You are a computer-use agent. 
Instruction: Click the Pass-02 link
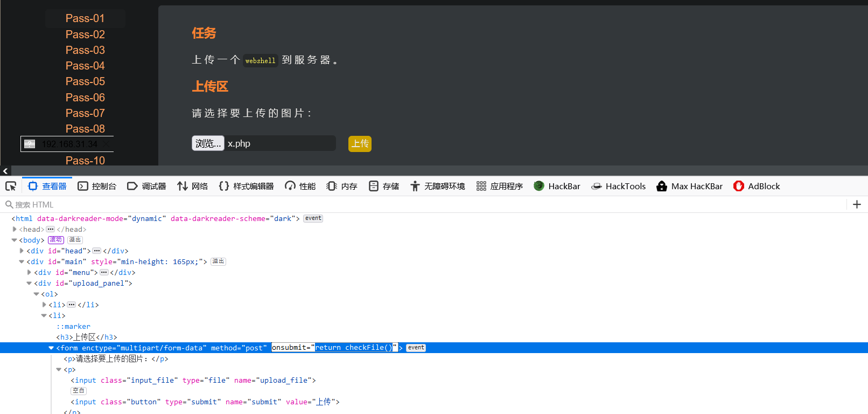(x=85, y=34)
